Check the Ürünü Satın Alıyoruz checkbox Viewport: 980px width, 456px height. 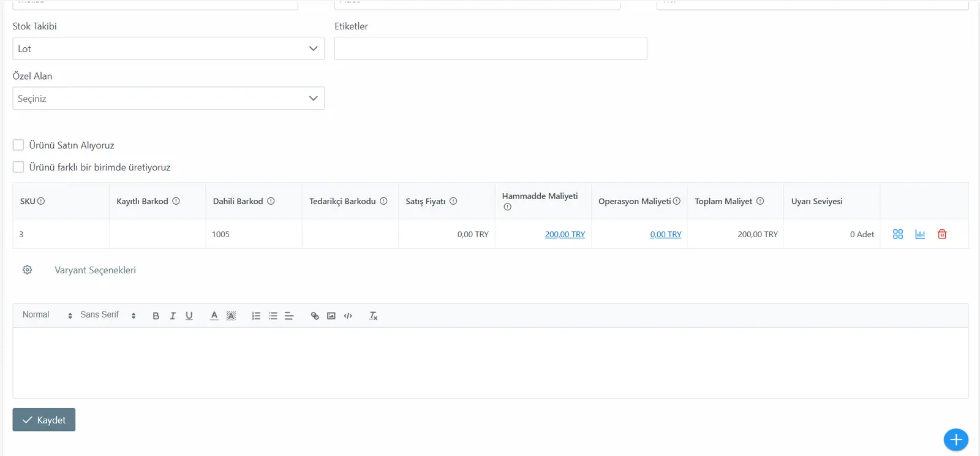(18, 145)
